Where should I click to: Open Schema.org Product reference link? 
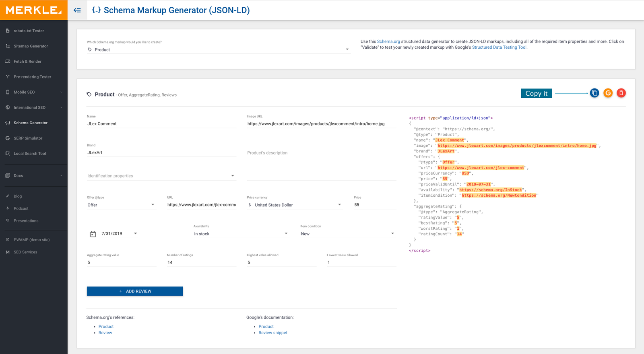point(106,327)
